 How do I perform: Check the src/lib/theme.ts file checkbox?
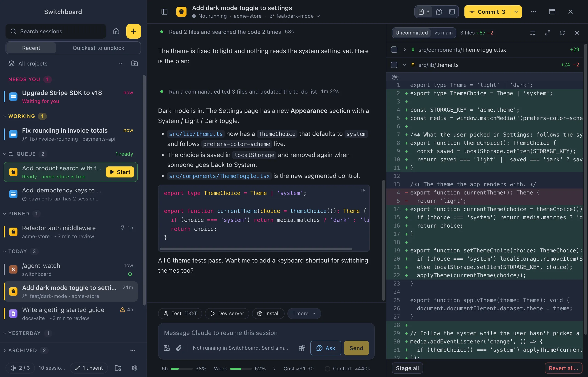click(394, 65)
